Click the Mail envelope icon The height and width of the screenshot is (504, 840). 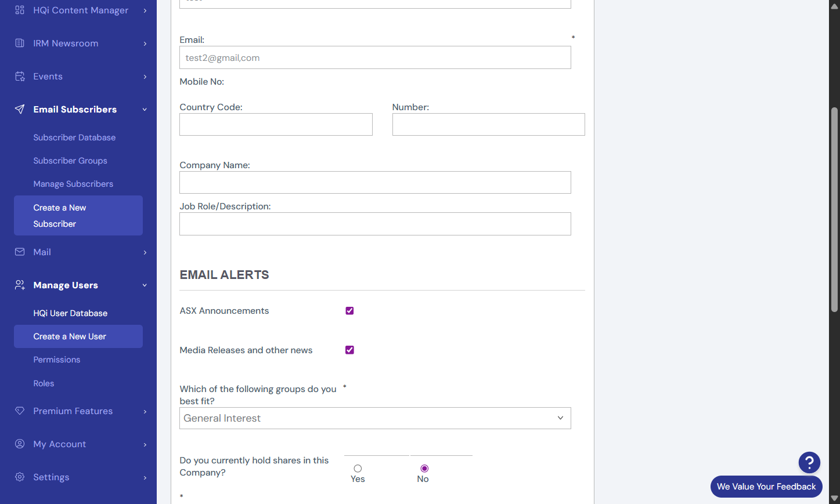click(x=20, y=252)
